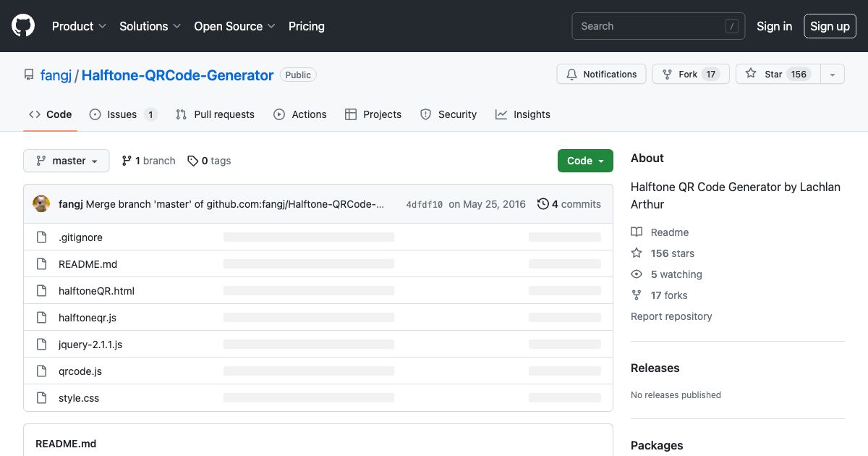Click the Report repository link

click(671, 316)
